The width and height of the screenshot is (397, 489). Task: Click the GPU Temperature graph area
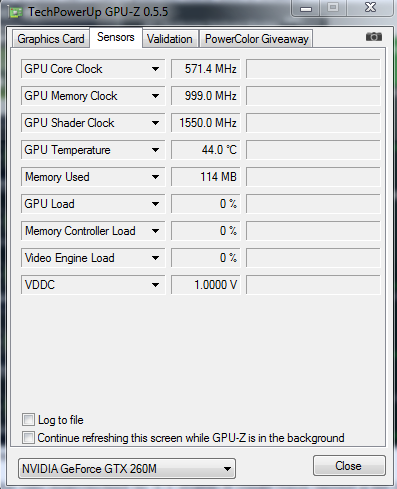coord(313,150)
